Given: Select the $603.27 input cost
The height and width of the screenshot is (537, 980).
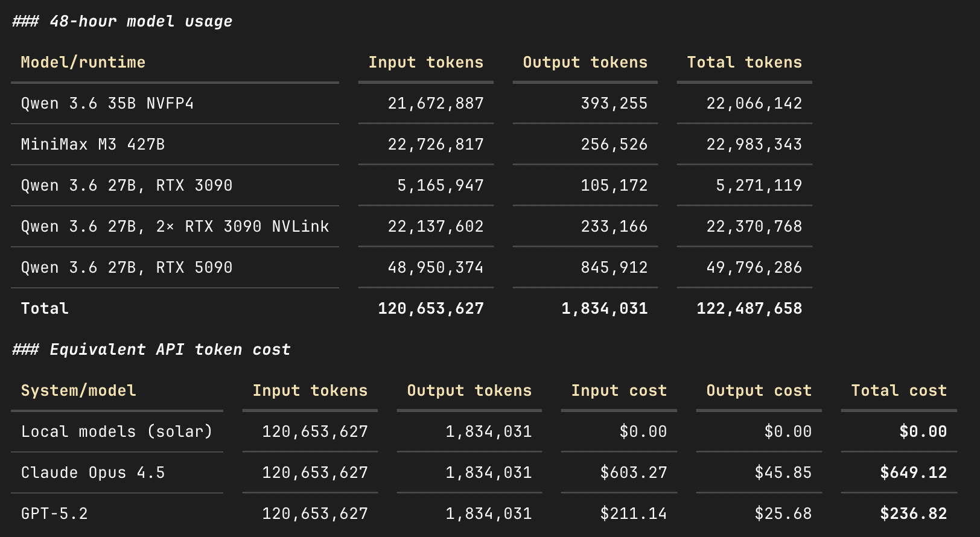Looking at the screenshot, I should (634, 472).
